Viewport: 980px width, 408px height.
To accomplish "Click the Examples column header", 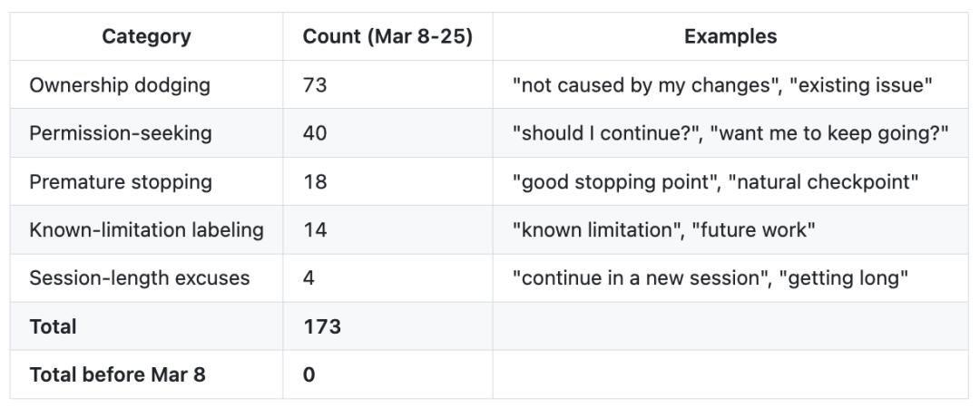I will [x=730, y=37].
